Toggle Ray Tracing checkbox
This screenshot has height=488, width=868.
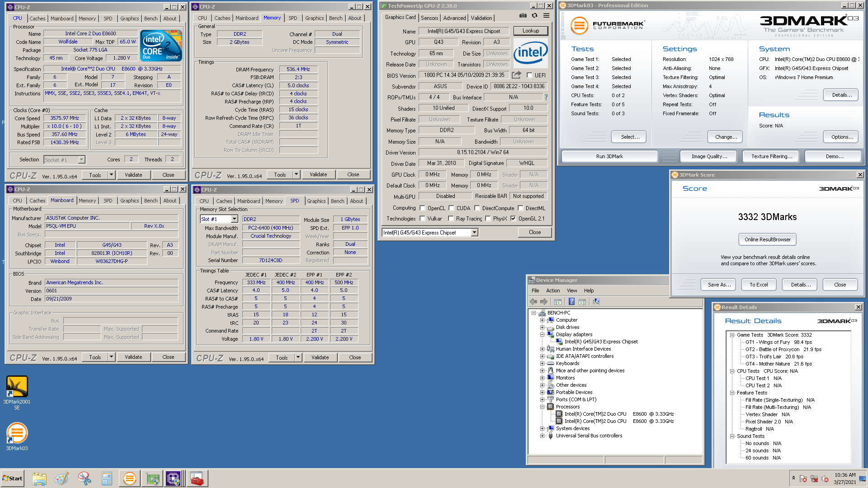[451, 219]
